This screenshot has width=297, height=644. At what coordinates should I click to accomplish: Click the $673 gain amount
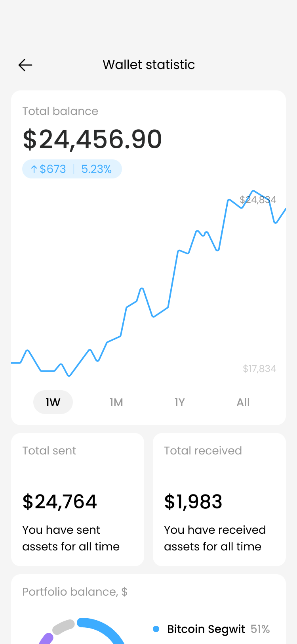point(53,169)
